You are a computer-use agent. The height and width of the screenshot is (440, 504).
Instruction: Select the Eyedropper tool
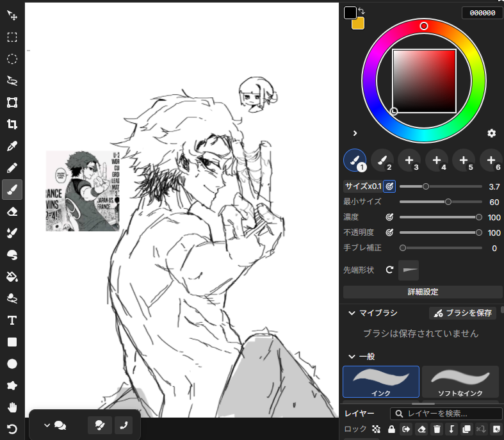[12, 146]
